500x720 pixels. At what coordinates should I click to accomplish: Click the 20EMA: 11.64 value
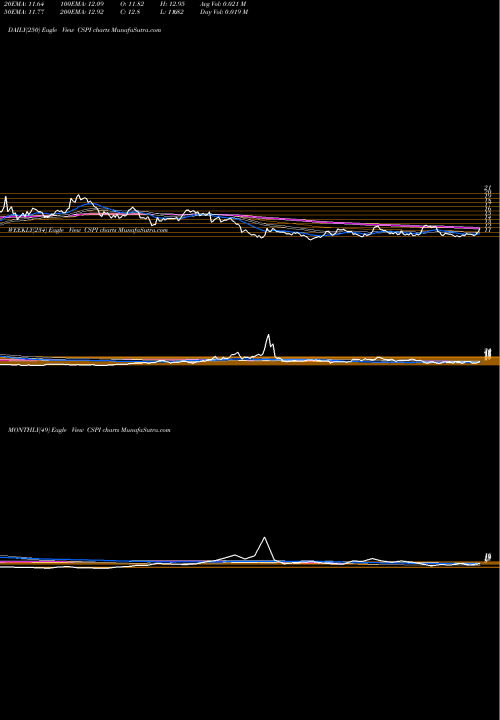coord(22,4)
